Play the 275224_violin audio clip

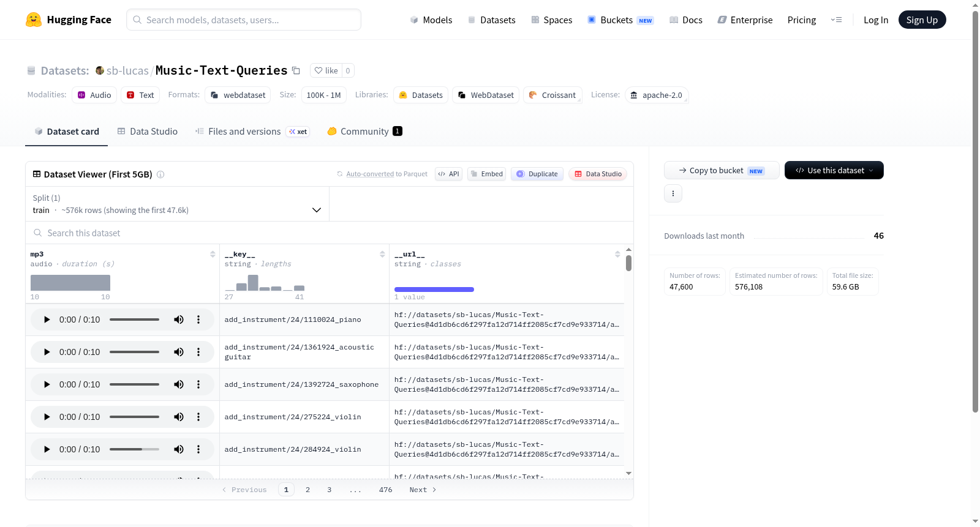coord(47,417)
